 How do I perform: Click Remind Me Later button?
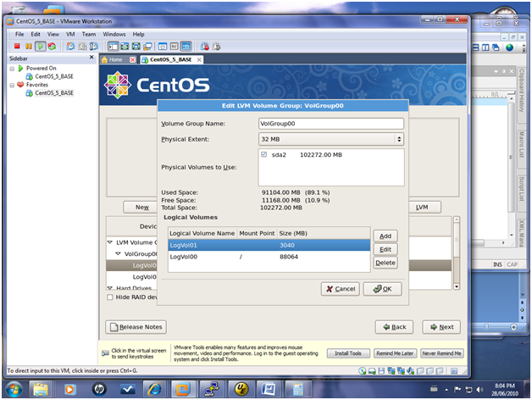tap(395, 353)
